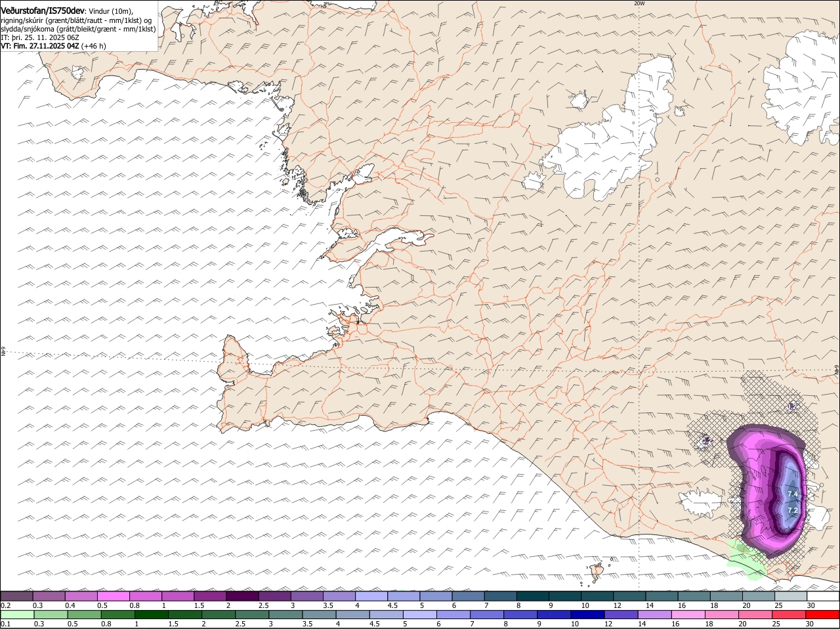Click the light green rain patch near the south coast

[x=745, y=563]
